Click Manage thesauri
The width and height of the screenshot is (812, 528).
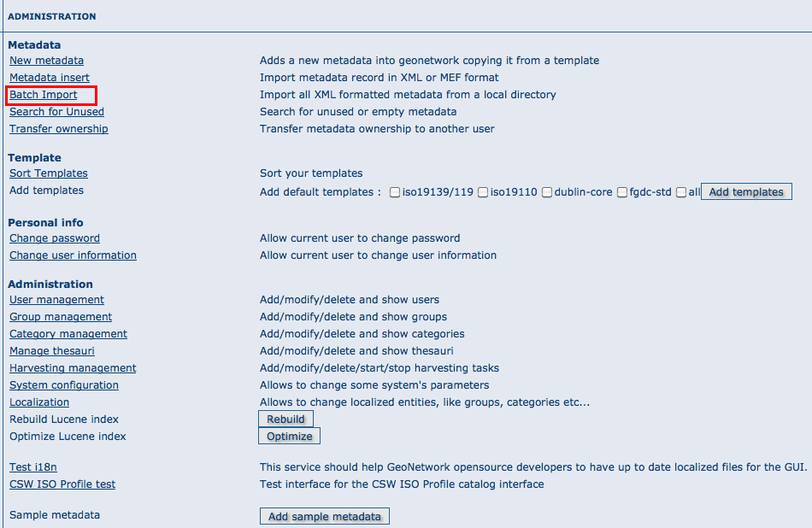coord(51,350)
